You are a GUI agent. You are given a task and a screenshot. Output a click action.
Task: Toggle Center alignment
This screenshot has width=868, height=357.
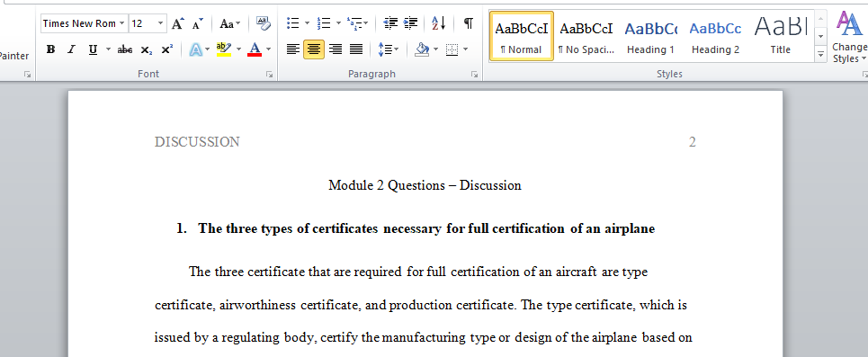tap(314, 49)
